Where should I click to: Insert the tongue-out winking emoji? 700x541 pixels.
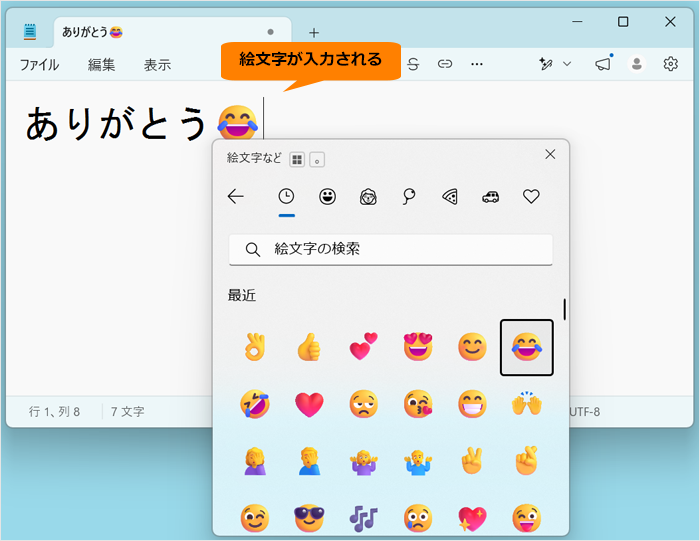[x=527, y=518]
